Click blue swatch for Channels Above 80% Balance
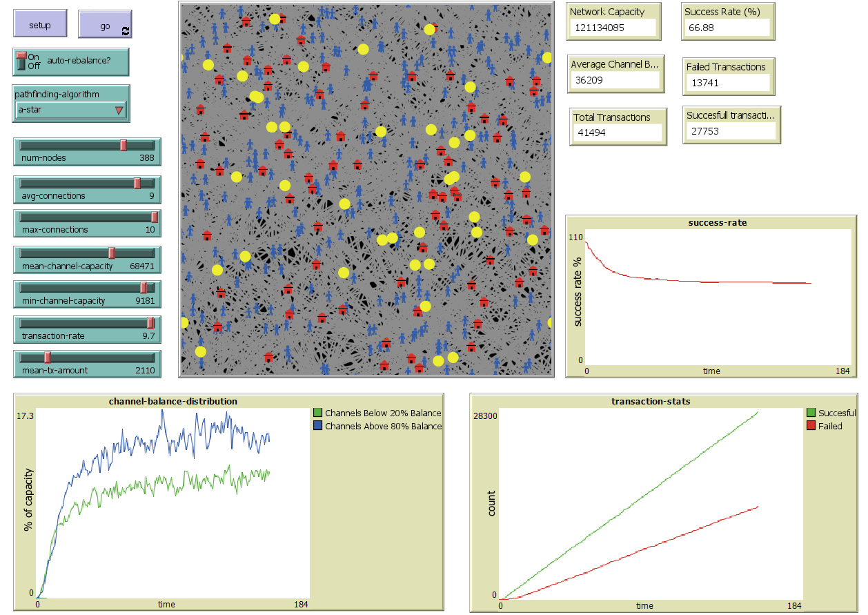The image size is (868, 615). pyautogui.click(x=317, y=426)
